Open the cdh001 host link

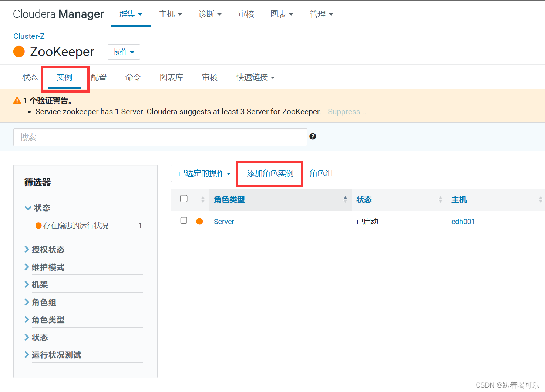pyautogui.click(x=463, y=222)
